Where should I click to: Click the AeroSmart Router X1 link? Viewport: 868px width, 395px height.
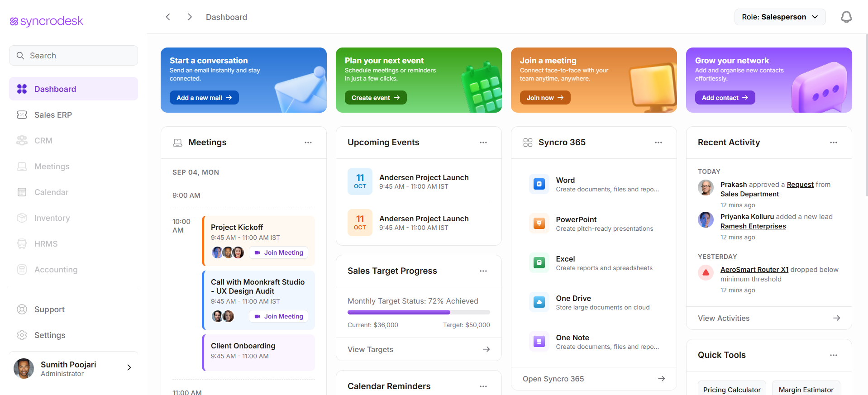[754, 270]
